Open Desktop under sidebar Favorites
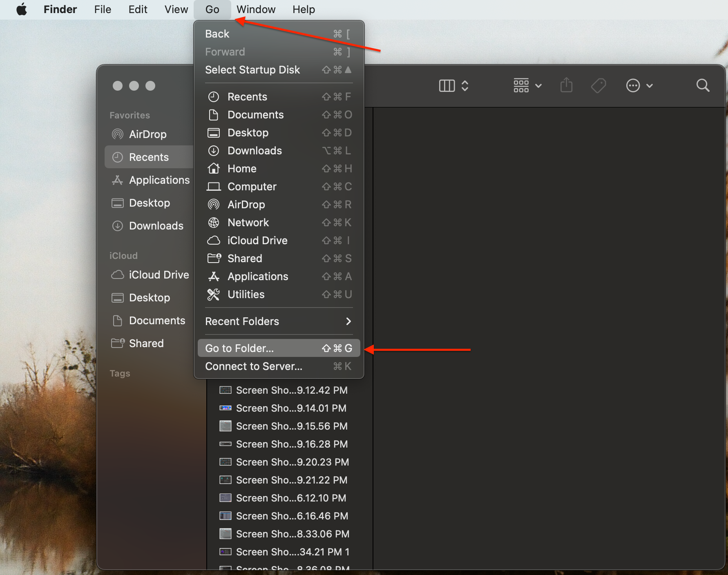The image size is (728, 575). [x=149, y=203]
